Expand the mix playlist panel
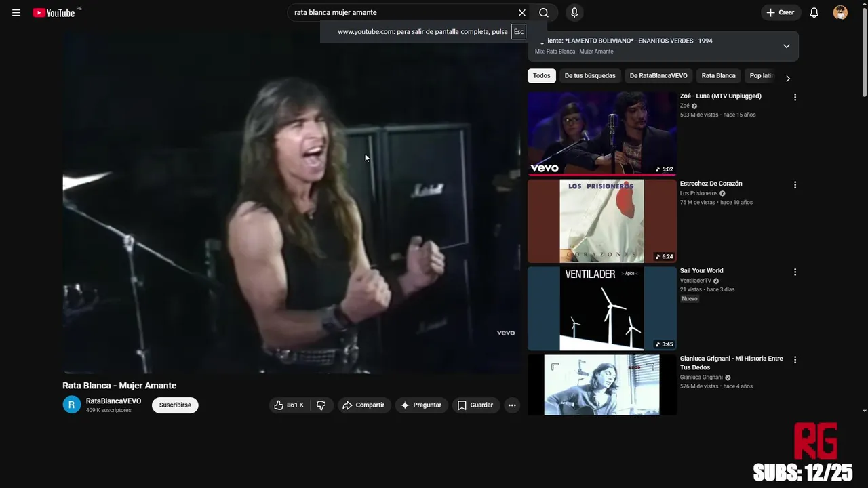This screenshot has width=868, height=488. click(x=787, y=46)
